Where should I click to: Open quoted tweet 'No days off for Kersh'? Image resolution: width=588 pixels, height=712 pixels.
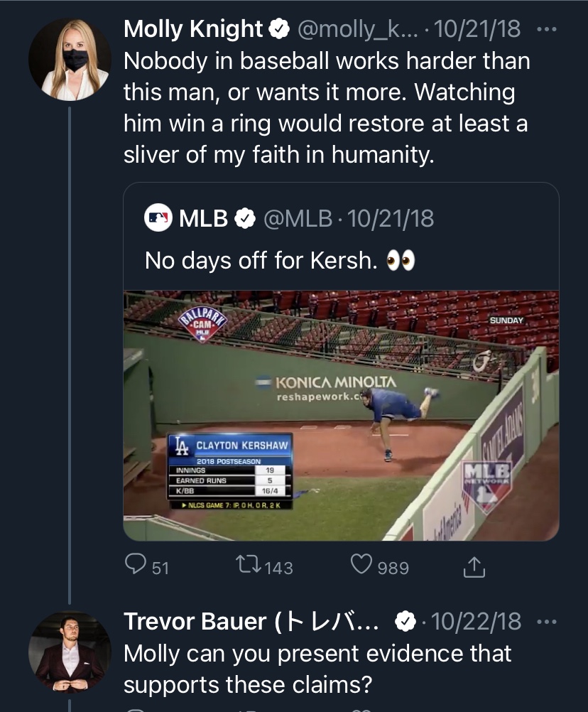281,261
